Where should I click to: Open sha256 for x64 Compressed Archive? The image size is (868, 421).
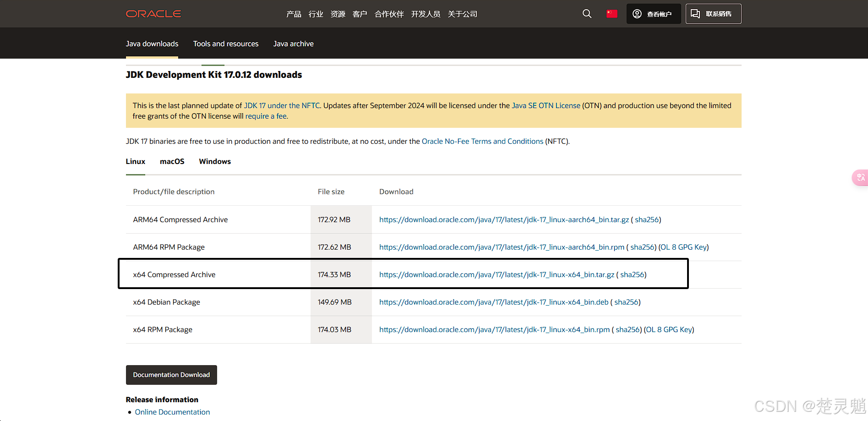[632, 274]
